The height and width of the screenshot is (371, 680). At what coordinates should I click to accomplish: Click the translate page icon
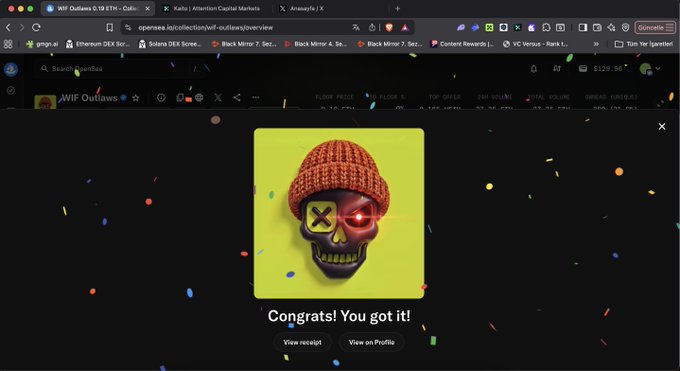click(356, 27)
